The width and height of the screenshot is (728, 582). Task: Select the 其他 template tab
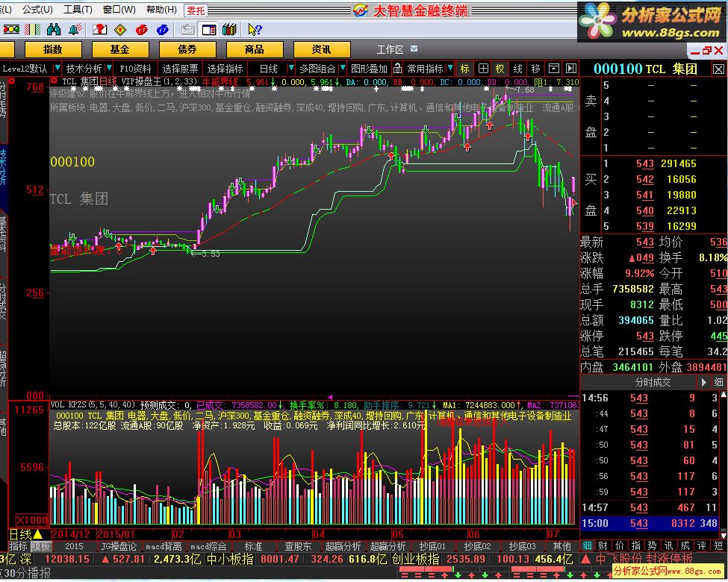[561, 546]
